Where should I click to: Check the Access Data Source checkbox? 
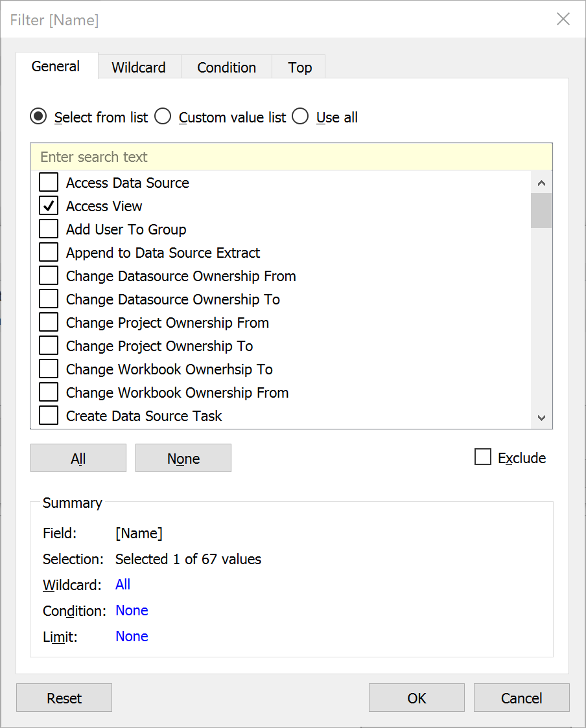click(49, 183)
